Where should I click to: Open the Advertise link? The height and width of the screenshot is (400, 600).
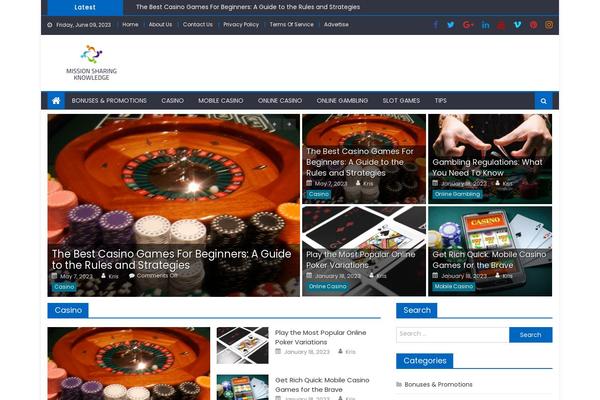click(336, 24)
